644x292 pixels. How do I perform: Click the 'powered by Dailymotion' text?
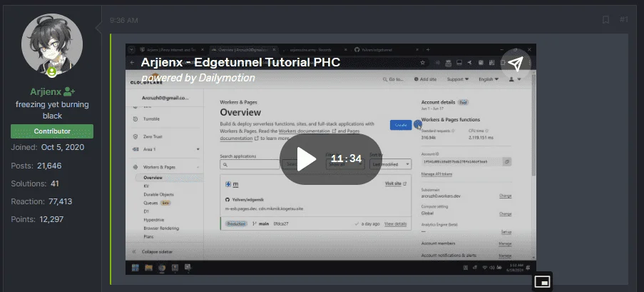click(x=198, y=78)
